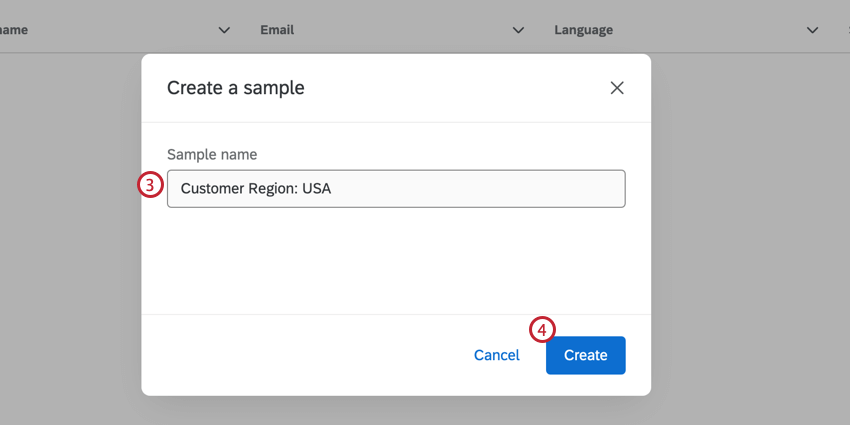850x425 pixels.
Task: Click the "Create a sample" dialog title
Action: pyautogui.click(x=235, y=88)
